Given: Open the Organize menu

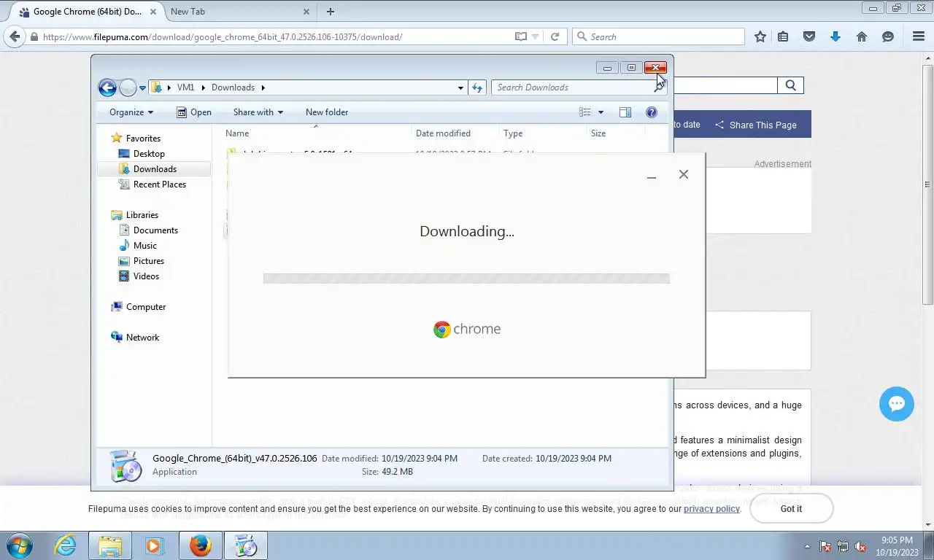Looking at the screenshot, I should pos(131,112).
